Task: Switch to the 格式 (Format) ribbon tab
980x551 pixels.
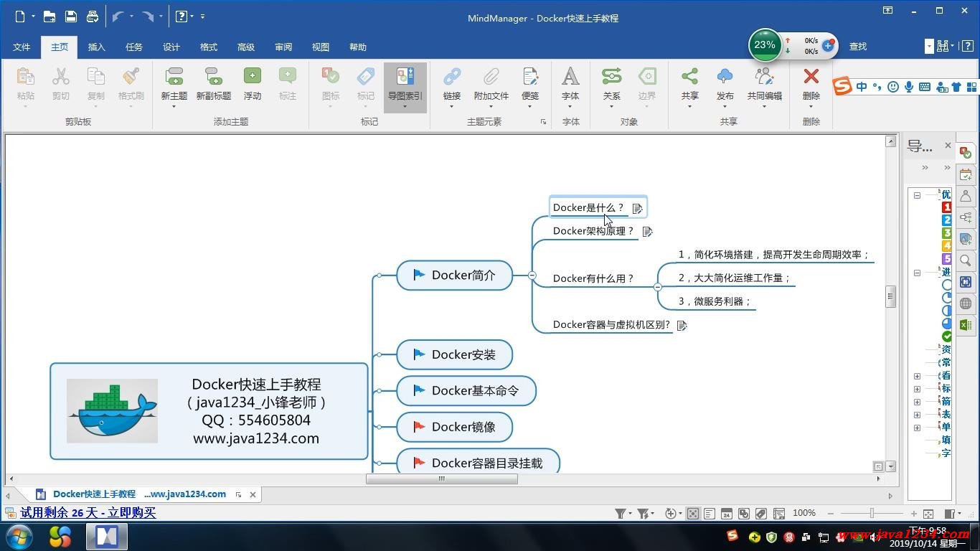Action: pyautogui.click(x=209, y=47)
